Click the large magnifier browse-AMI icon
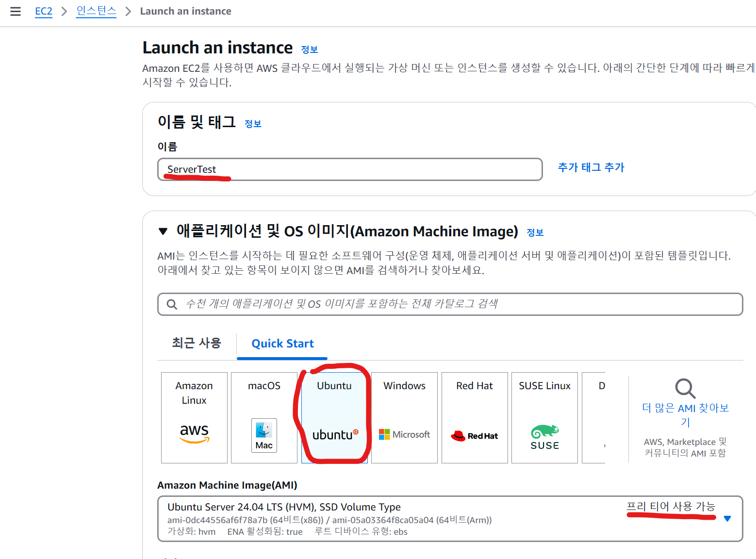This screenshot has height=559, width=756. click(x=685, y=389)
